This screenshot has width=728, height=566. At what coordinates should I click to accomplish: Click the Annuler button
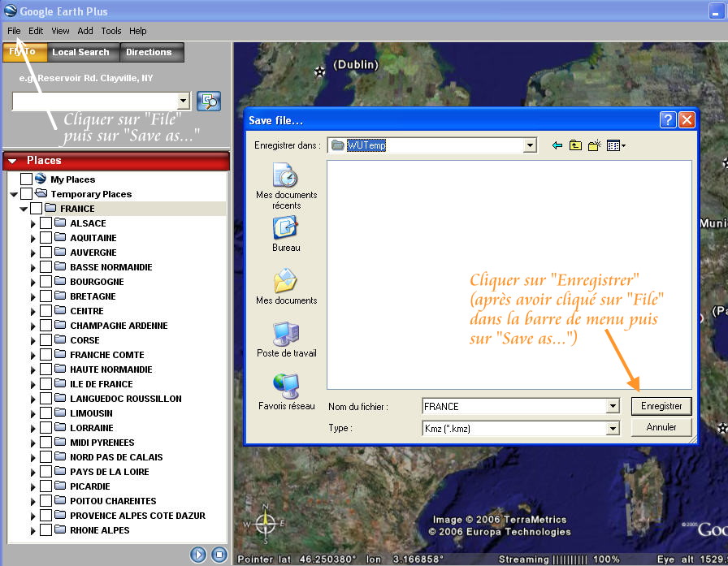pyautogui.click(x=661, y=427)
